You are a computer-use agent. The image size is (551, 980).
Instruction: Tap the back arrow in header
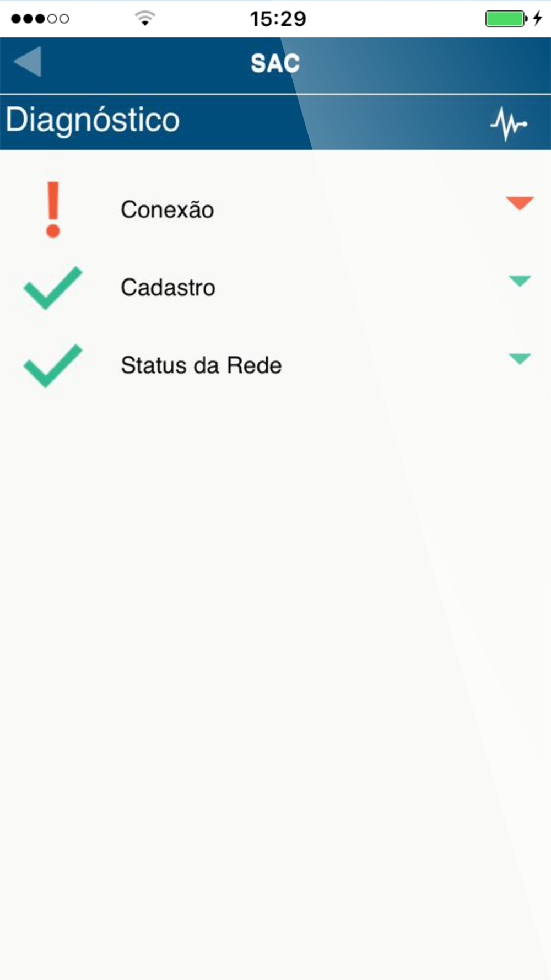(28, 61)
